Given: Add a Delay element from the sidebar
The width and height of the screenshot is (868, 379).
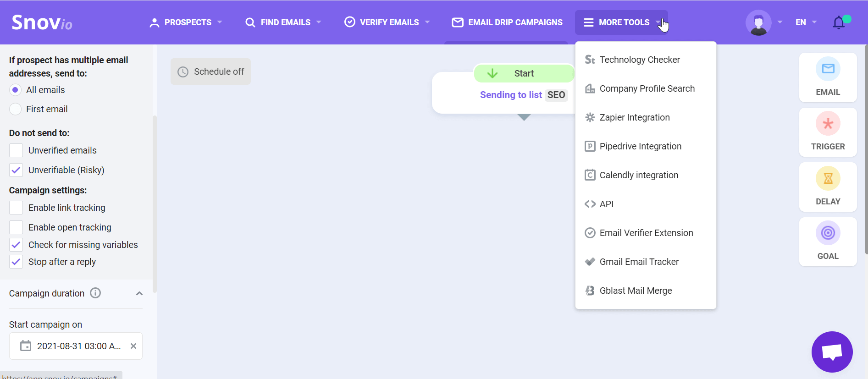Looking at the screenshot, I should [x=828, y=187].
